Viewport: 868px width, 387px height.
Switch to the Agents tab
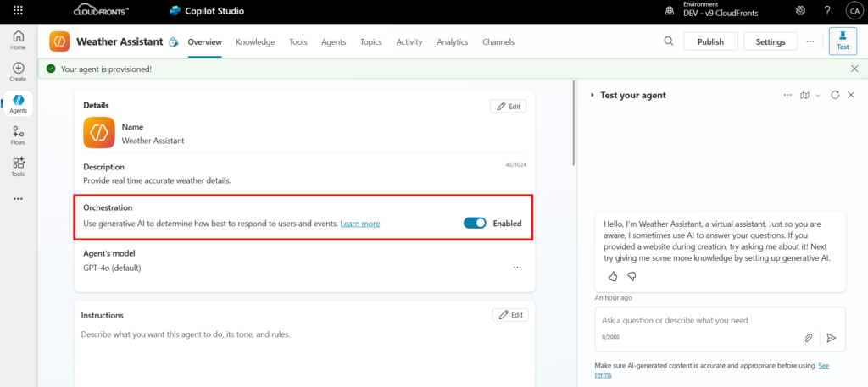coord(334,42)
